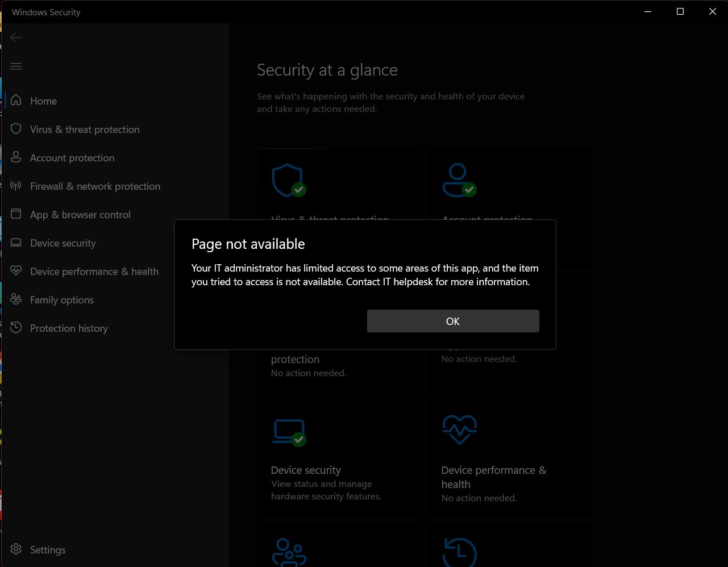
Task: Click 'Security at a glance' heading
Action: tap(327, 70)
